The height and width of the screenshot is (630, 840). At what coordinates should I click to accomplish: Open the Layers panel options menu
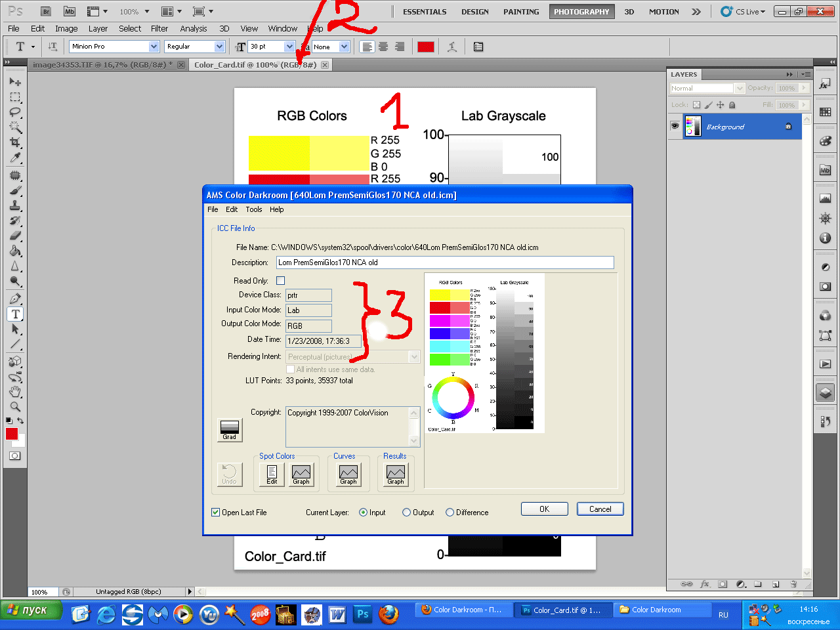[x=806, y=74]
